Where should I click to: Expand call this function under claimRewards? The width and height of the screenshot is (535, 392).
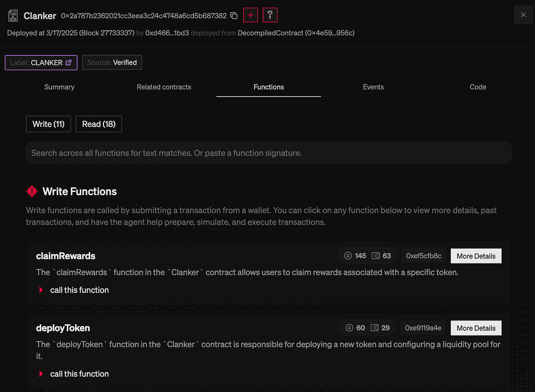(x=74, y=290)
